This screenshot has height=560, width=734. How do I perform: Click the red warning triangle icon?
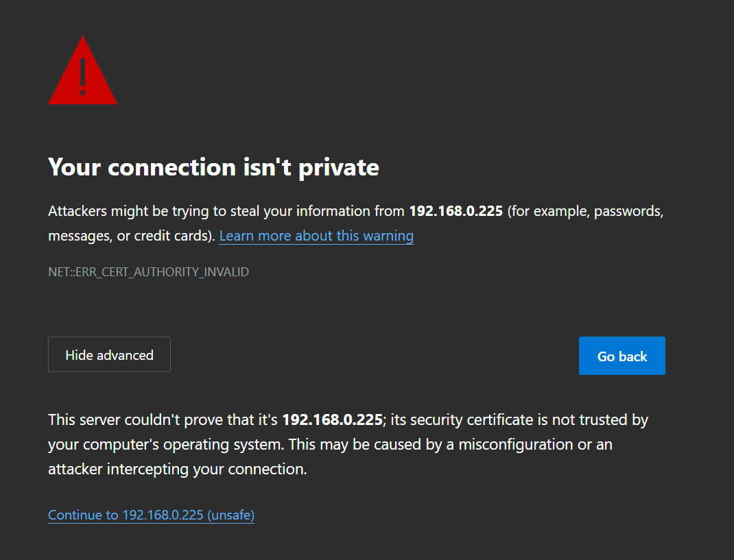pyautogui.click(x=83, y=70)
